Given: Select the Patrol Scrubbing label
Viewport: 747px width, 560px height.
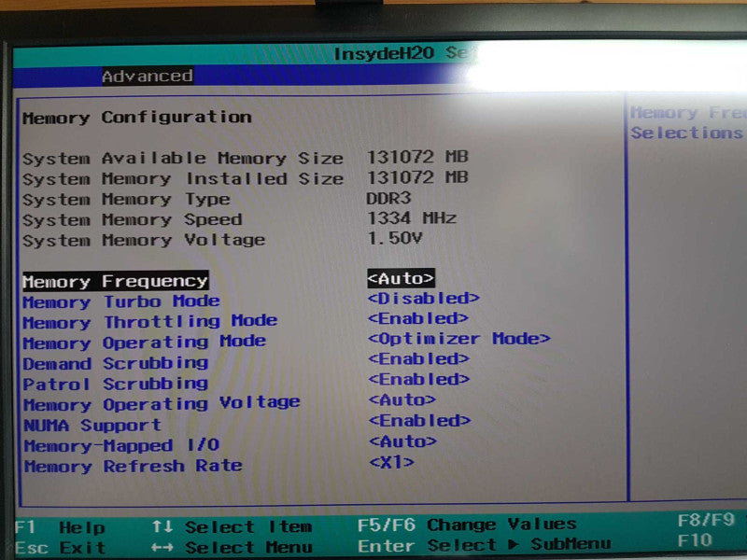Looking at the screenshot, I should [x=116, y=385].
